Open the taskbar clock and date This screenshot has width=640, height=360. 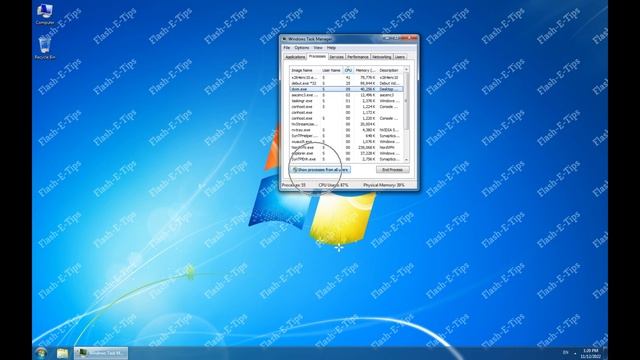tap(590, 353)
